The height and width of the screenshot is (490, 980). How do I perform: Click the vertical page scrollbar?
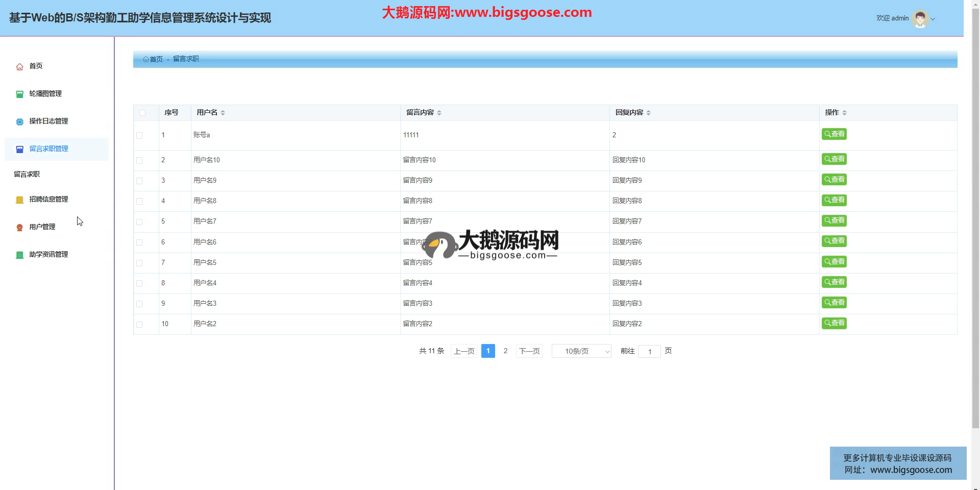click(x=975, y=204)
